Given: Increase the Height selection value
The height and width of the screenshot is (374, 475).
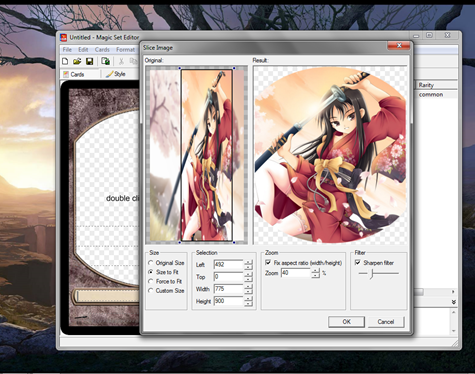Looking at the screenshot, I should [x=248, y=299].
